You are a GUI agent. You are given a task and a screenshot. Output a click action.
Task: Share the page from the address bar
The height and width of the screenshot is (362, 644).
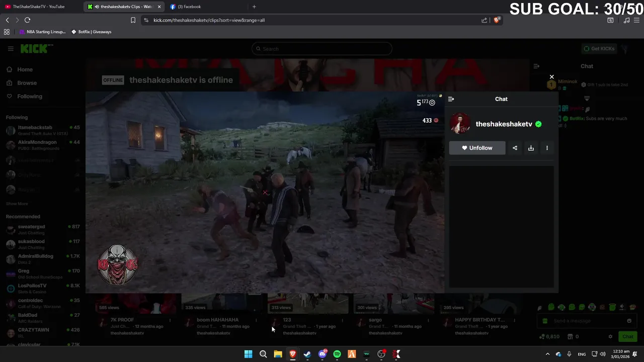[x=484, y=20]
